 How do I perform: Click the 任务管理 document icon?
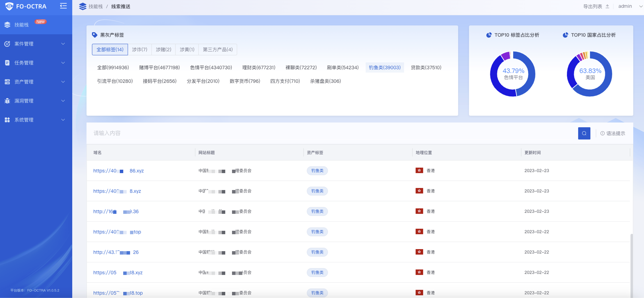click(7, 63)
